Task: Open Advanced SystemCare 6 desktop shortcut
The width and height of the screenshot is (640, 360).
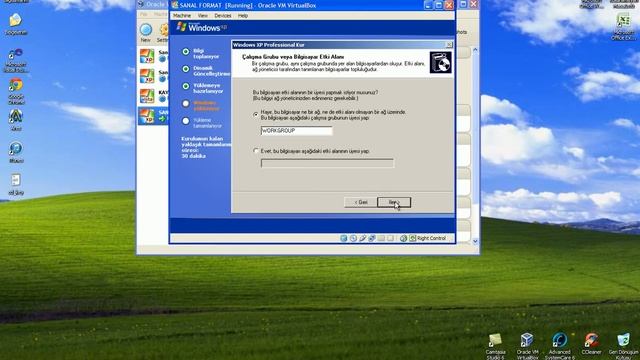Action: coord(559,346)
